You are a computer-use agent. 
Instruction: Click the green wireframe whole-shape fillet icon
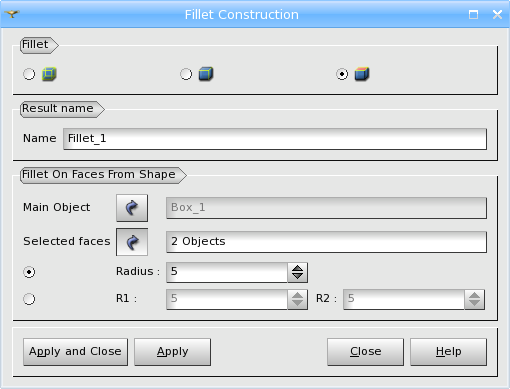click(49, 74)
